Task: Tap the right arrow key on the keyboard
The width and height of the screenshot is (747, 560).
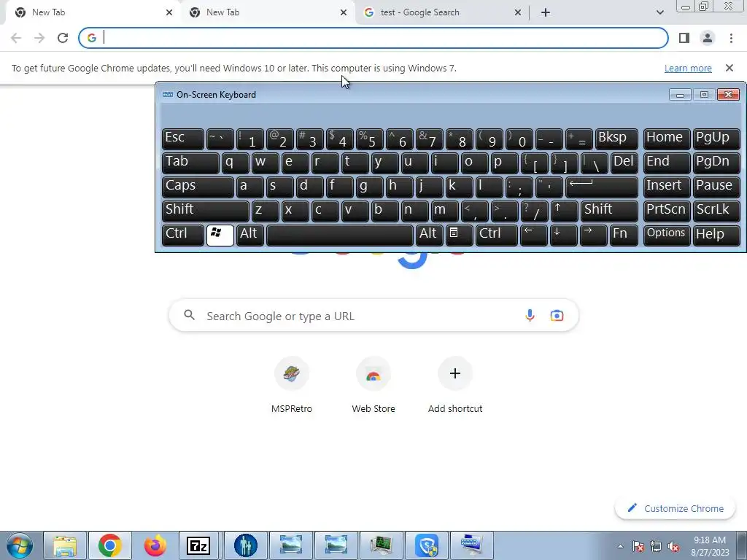Action: point(594,236)
